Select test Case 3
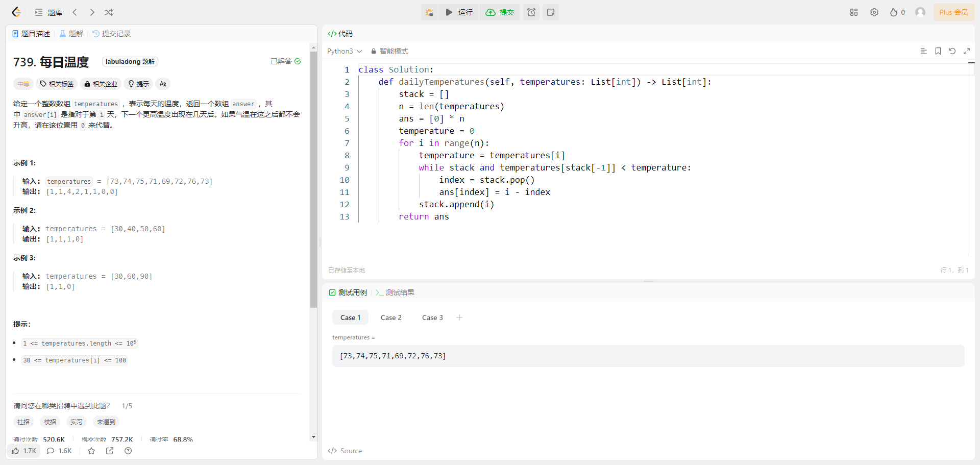Viewport: 980px width, 465px height. pyautogui.click(x=433, y=317)
